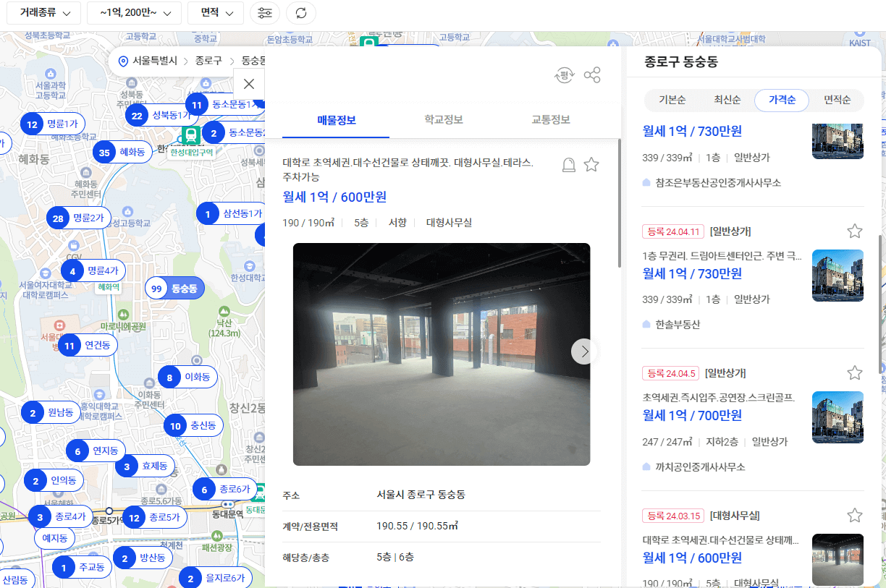Viewport: 886px width, 588px height.
Task: Click the location pin in the 서울특별시 breadcrumb
Action: (122, 61)
